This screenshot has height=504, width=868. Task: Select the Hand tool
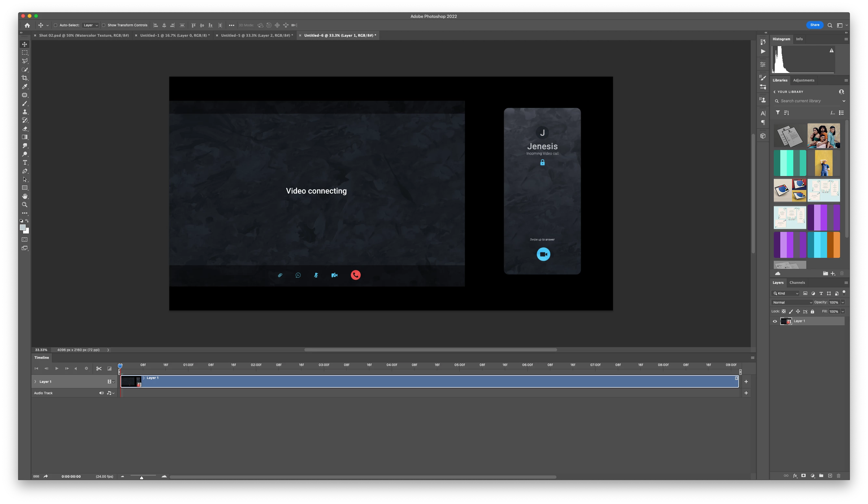pos(25,196)
